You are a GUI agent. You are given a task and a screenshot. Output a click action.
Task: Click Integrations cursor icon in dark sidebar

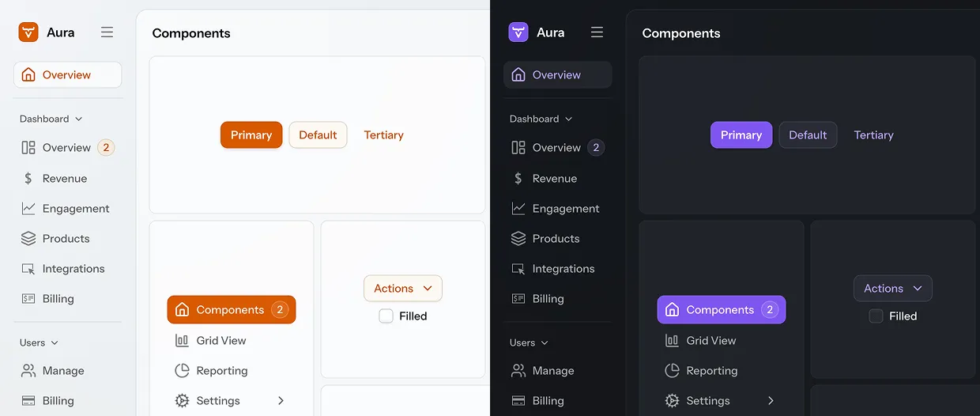pos(518,269)
